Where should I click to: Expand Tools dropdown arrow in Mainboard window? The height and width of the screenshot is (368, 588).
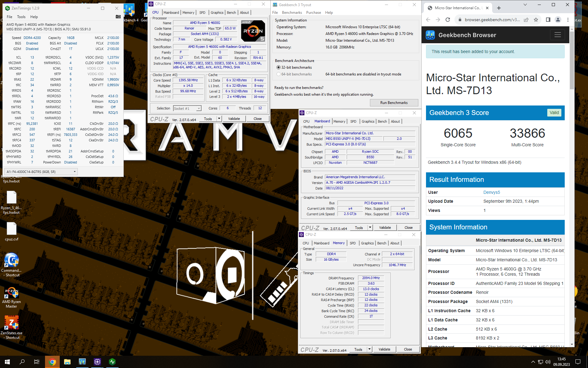pyautogui.click(x=370, y=228)
